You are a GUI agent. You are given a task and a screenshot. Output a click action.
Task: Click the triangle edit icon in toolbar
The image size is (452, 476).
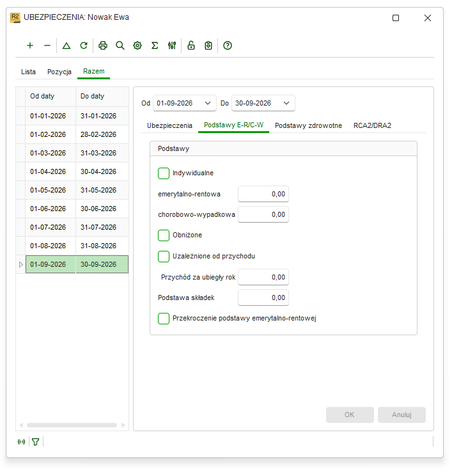pos(66,45)
